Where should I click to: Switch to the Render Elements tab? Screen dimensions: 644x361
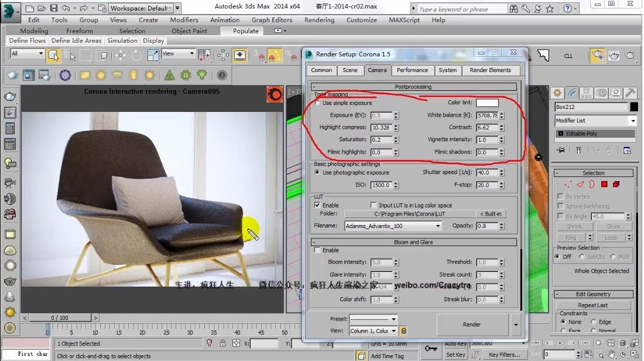click(x=491, y=70)
